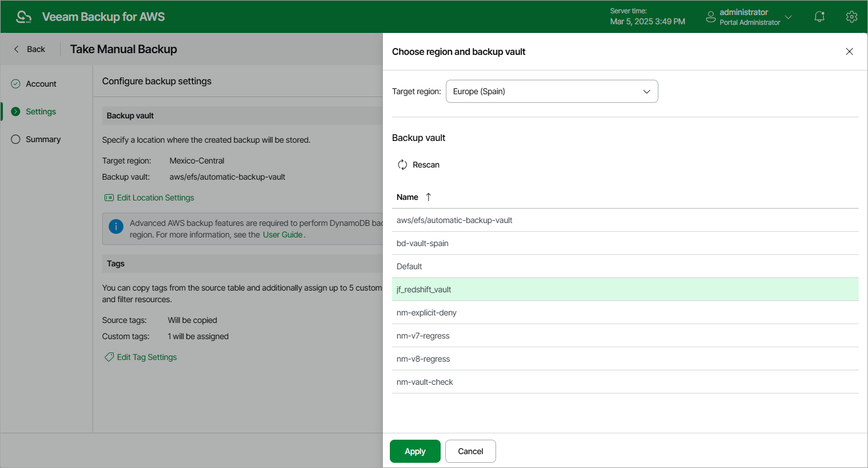Select the nm-v7-regress vault
The image size is (868, 468).
click(625, 336)
